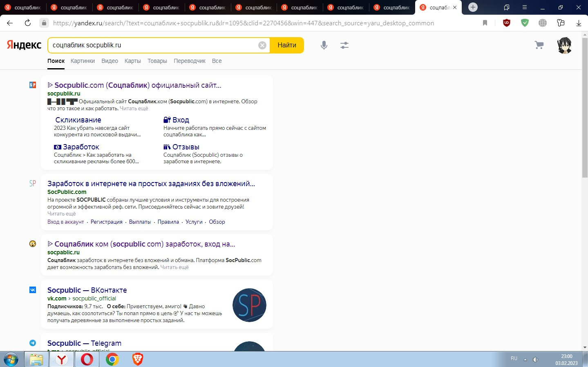Open the Отзывы sitelink
This screenshot has height=367, width=588.
pos(181,147)
